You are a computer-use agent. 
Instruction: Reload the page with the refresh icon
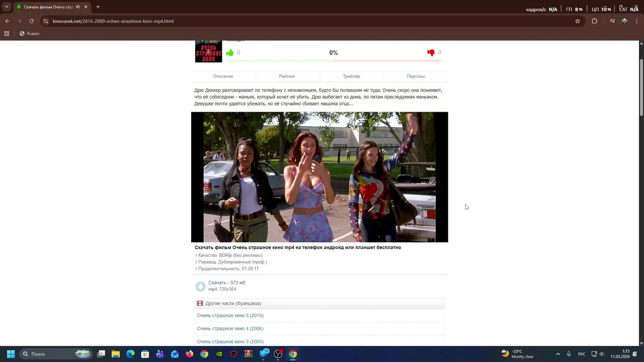31,21
